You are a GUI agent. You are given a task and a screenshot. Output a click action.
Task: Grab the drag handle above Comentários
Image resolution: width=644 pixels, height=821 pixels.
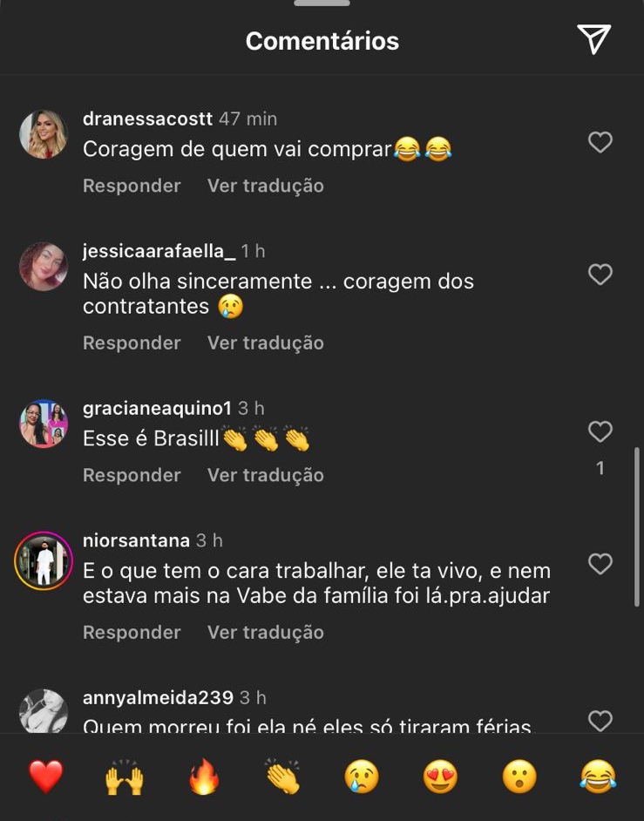pyautogui.click(x=322, y=3)
